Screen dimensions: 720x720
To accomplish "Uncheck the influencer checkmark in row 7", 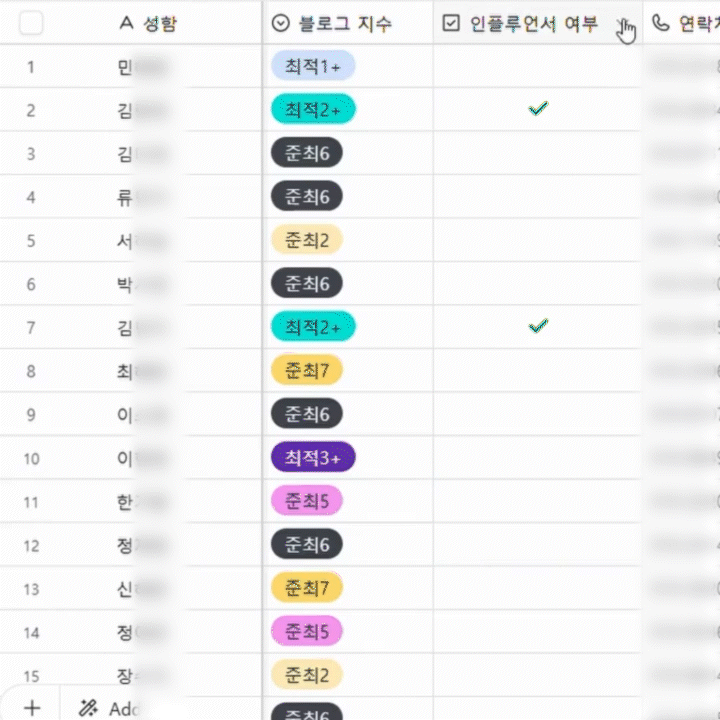I will pyautogui.click(x=539, y=326).
